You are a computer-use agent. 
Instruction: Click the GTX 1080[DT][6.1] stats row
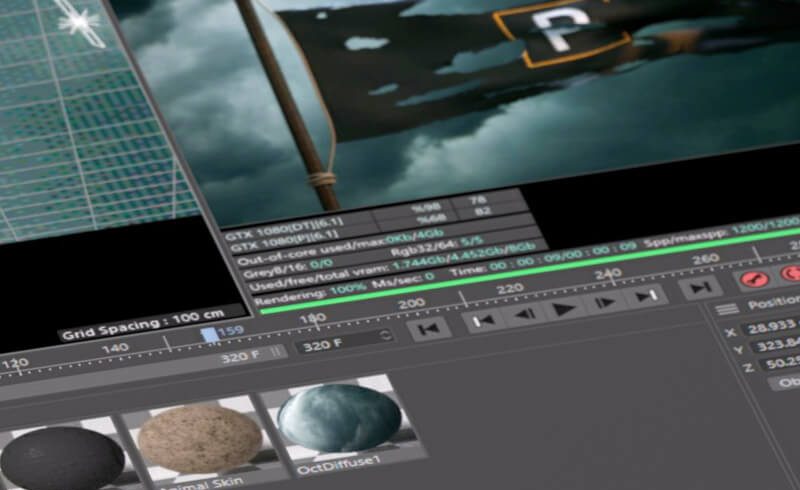click(x=284, y=229)
